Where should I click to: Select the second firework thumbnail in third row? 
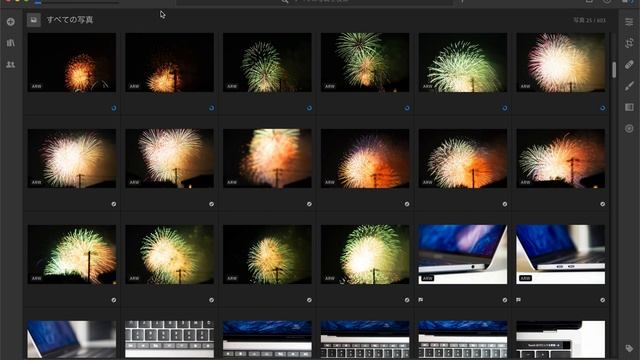tap(169, 254)
